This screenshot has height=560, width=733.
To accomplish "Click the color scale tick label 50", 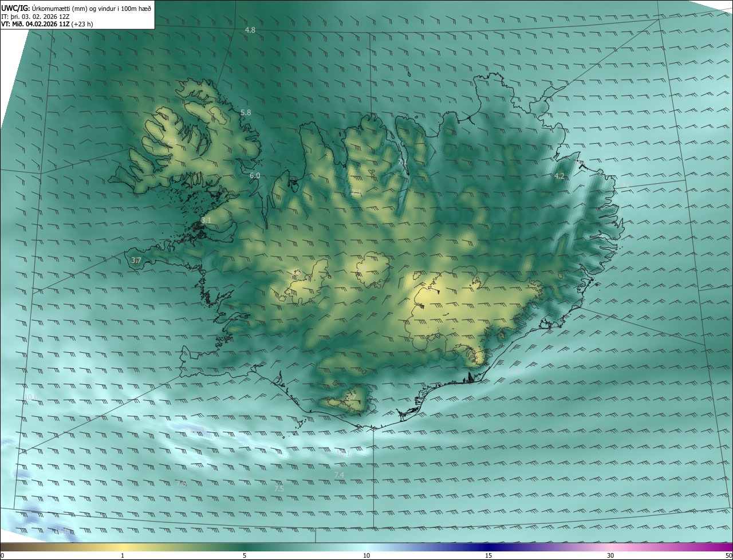I will point(728,555).
